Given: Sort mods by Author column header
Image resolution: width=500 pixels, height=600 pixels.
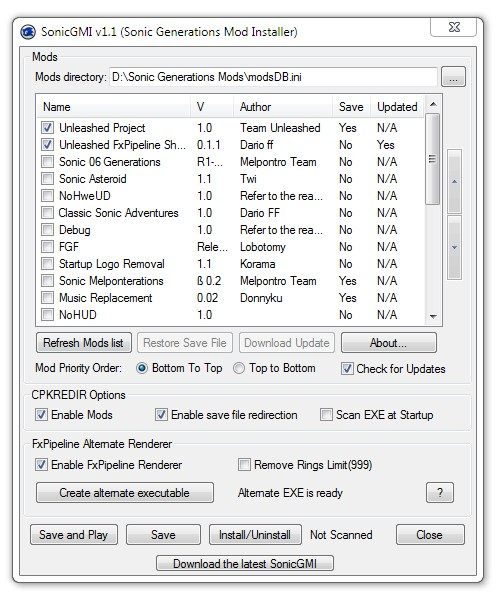Looking at the screenshot, I should tap(283, 107).
